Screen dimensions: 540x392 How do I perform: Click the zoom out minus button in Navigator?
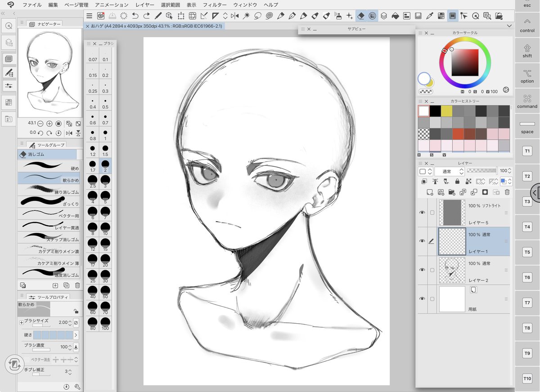40,123
